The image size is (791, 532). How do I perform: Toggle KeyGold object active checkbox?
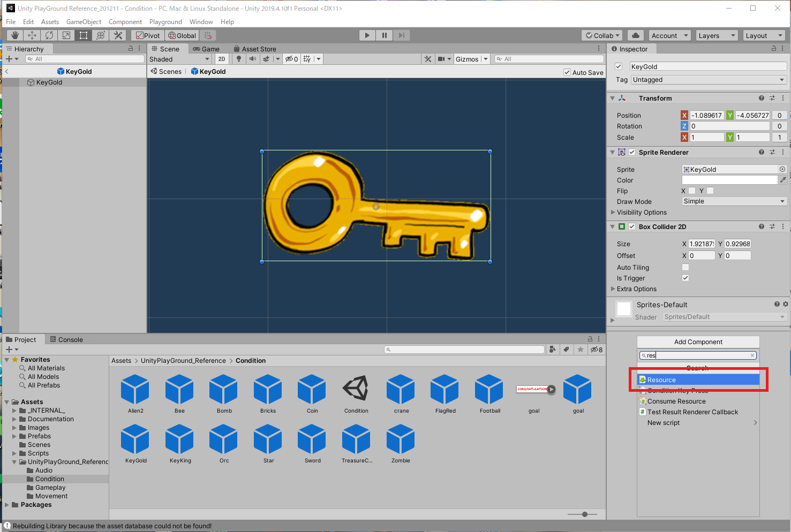[619, 66]
